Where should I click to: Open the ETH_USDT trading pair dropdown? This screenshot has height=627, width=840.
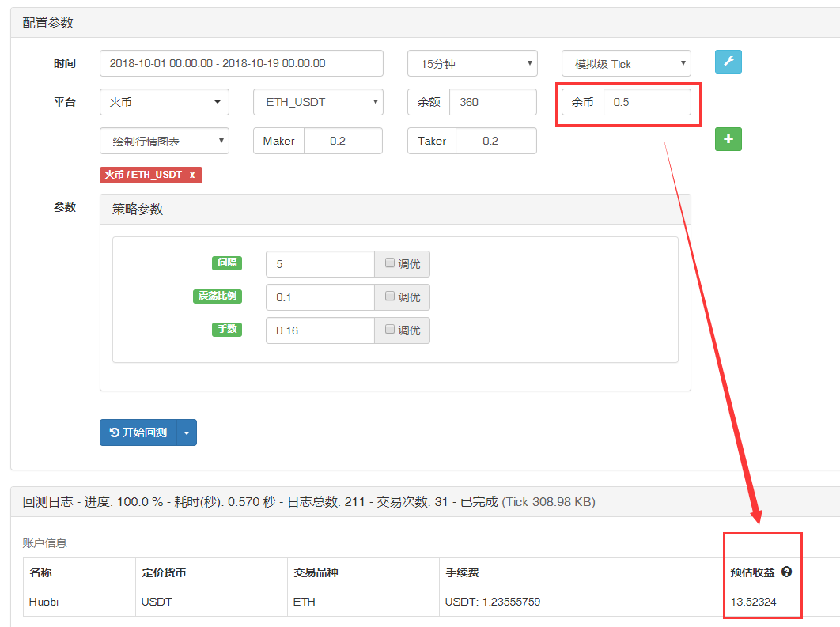click(317, 102)
